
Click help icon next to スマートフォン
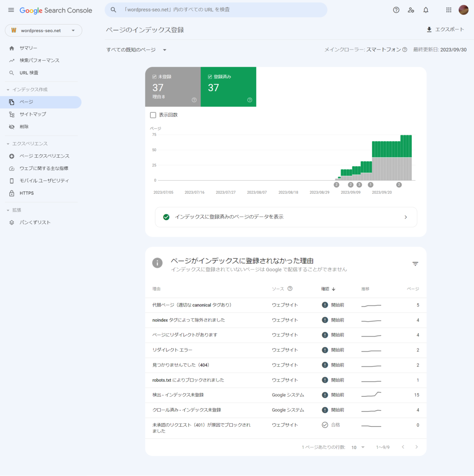(405, 49)
